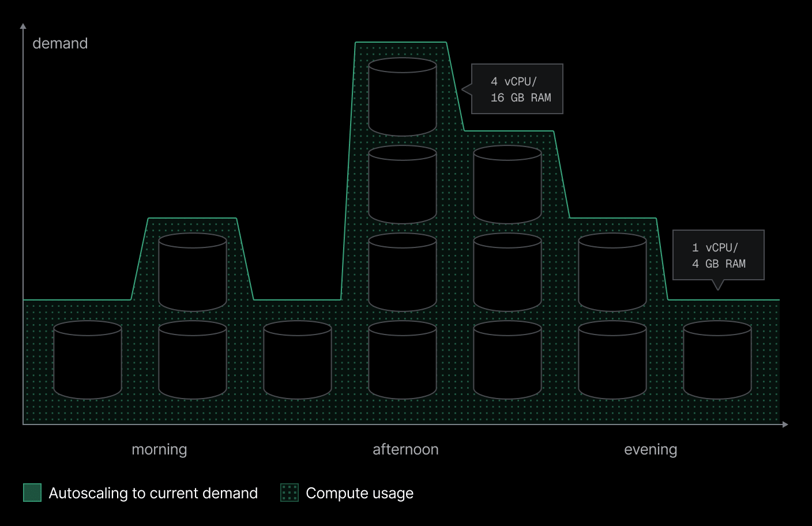Click the 'afternoon' axis label
Viewport: 812px width, 526px height.
coord(405,449)
